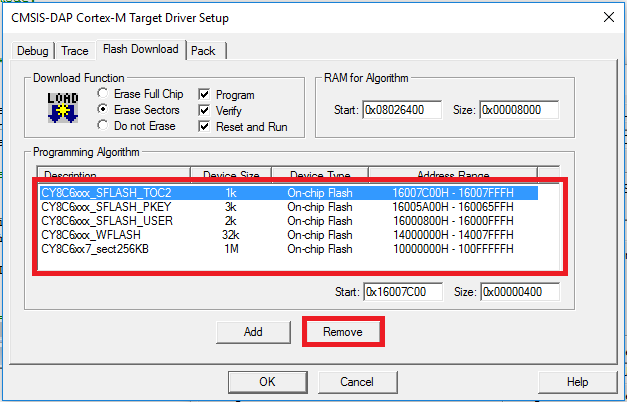Screen dimensions: 627x402
Task: Toggle the Program checkbox
Action: 204,94
